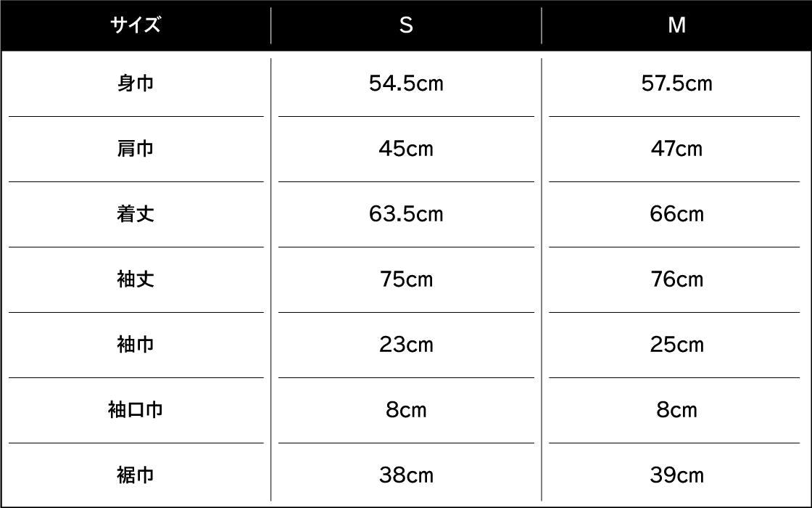Click the 66cm value
The image size is (812, 508).
(676, 214)
